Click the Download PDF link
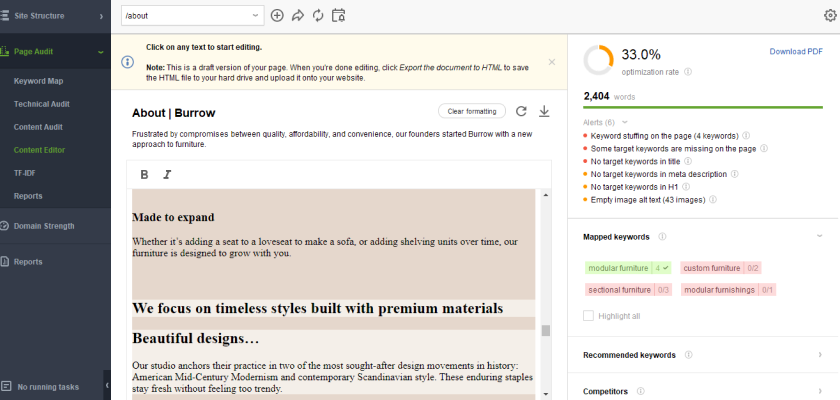 tap(796, 51)
